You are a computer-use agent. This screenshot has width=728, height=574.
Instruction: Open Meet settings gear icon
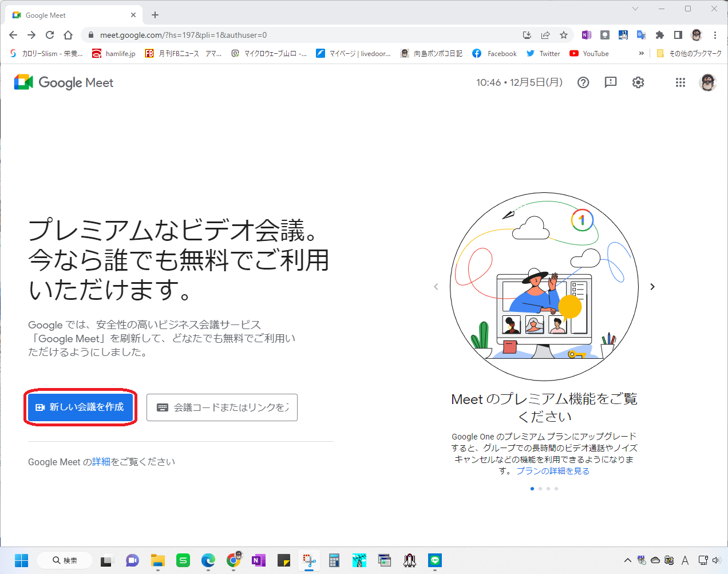(x=638, y=82)
